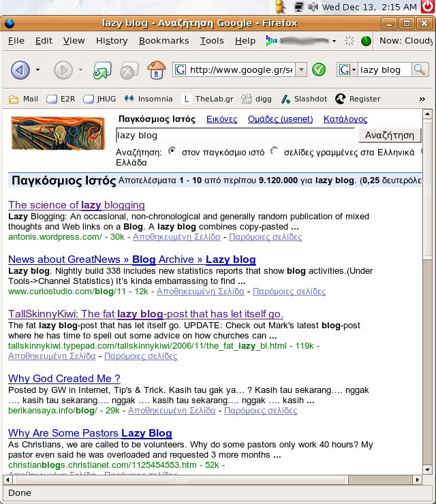Click the Back navigation arrow button
The image size is (436, 504).
click(20, 69)
